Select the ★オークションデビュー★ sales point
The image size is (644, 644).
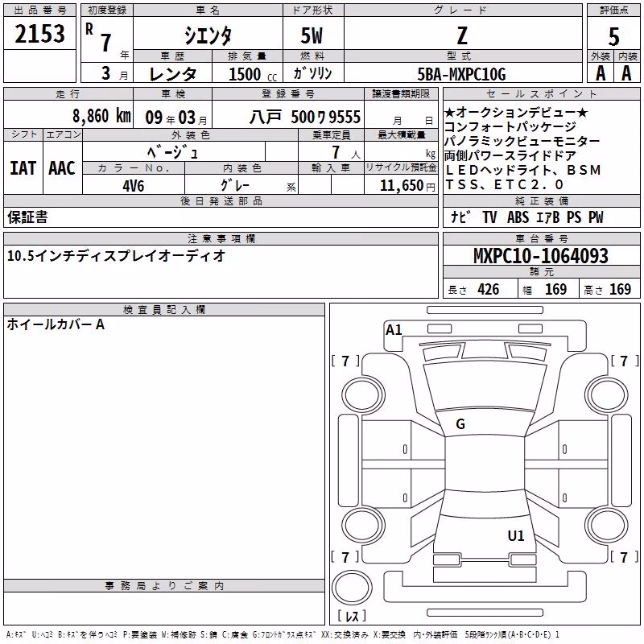coord(516,112)
